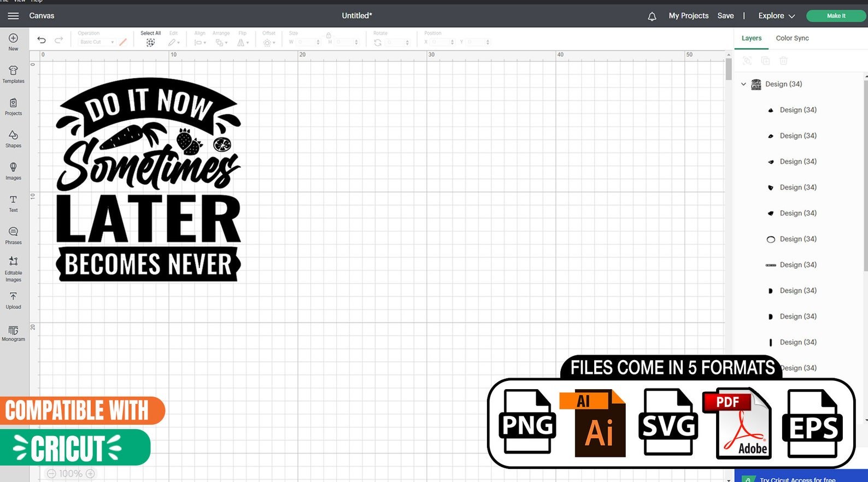Open the hamburger main menu
Screen dimensions: 868x482
[13, 16]
